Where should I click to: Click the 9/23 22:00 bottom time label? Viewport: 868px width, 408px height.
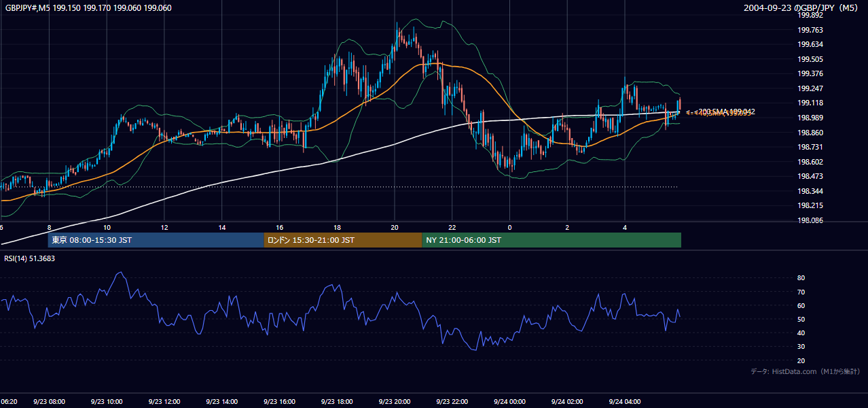pyautogui.click(x=452, y=402)
